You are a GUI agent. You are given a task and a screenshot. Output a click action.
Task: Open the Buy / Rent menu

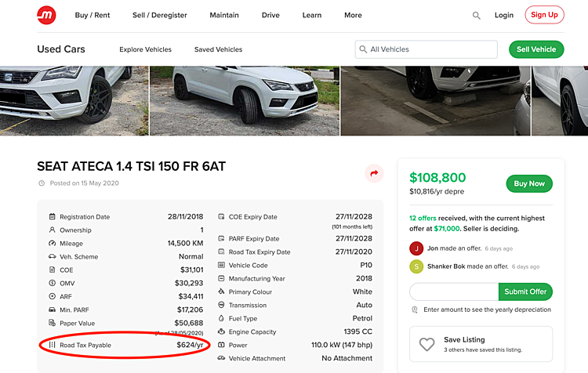pos(93,16)
